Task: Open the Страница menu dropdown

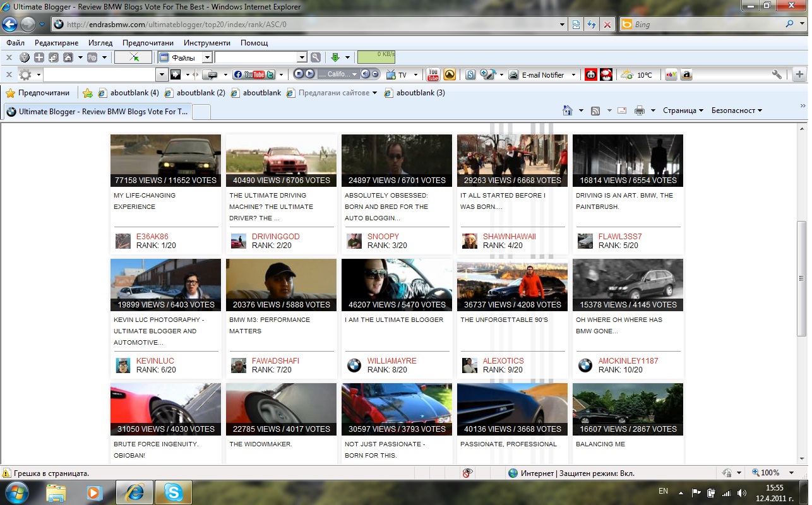Action: pyautogui.click(x=683, y=110)
